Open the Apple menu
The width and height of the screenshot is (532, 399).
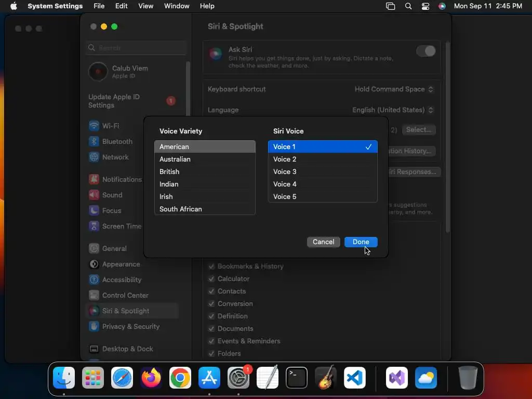14,6
